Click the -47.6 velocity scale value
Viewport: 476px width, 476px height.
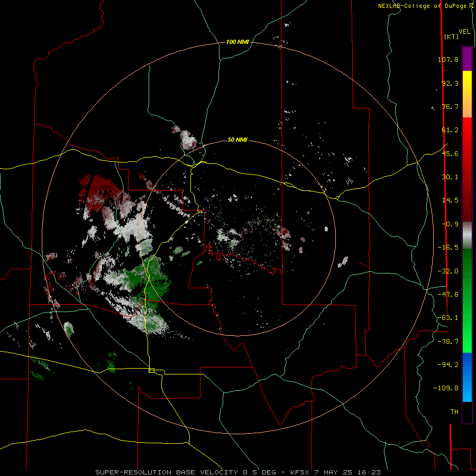pos(448,295)
